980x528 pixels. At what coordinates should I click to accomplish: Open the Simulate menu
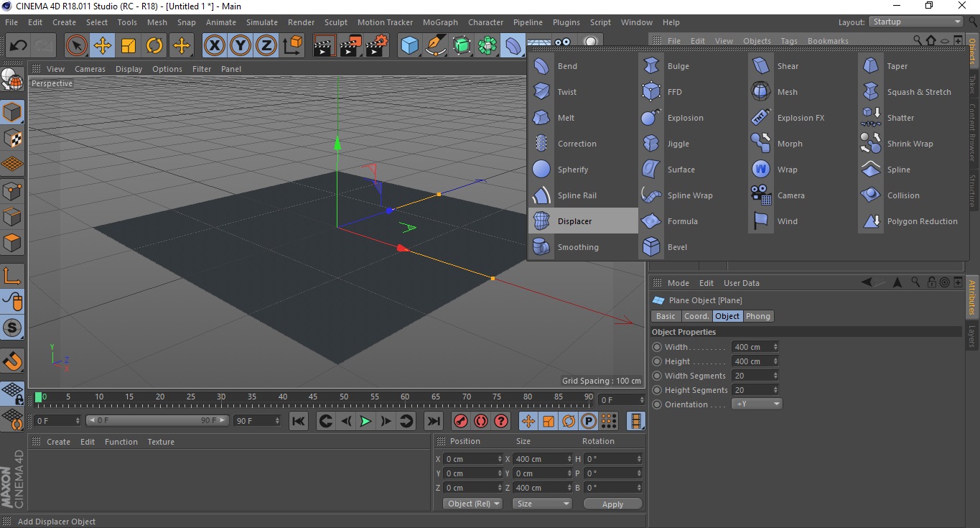[262, 22]
